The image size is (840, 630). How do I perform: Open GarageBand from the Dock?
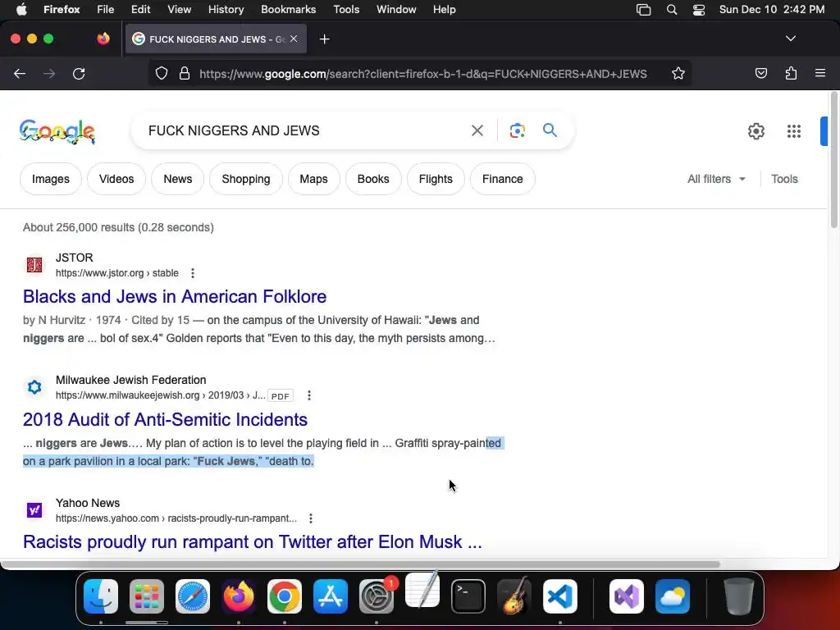click(514, 596)
